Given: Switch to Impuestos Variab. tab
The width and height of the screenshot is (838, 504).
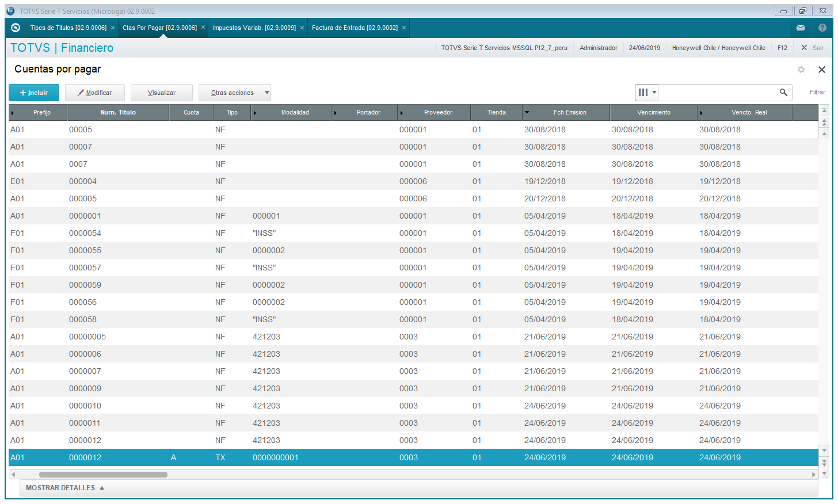Looking at the screenshot, I should click(254, 28).
